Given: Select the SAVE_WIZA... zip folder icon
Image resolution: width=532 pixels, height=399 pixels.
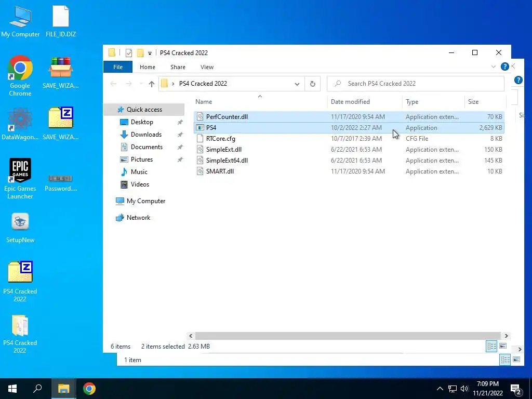Looking at the screenshot, I should point(60,124).
